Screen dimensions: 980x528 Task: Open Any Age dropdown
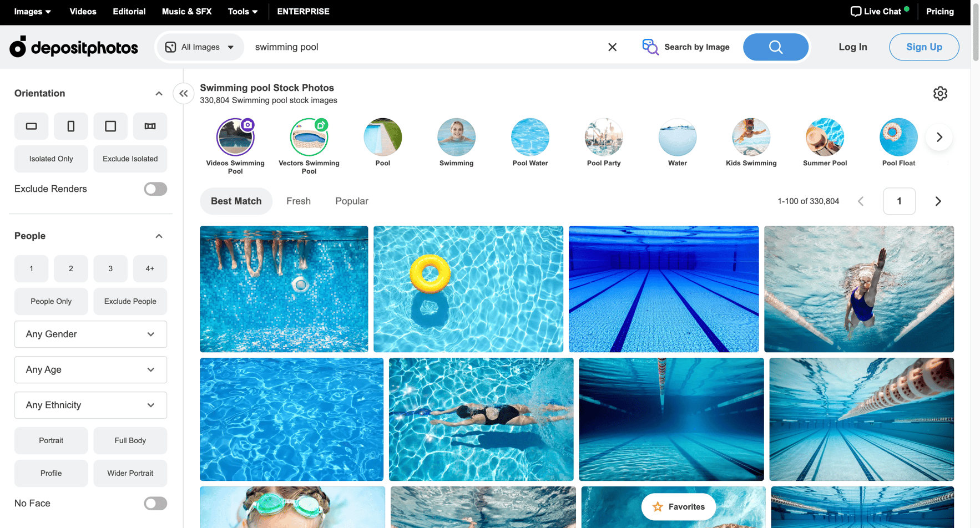(90, 369)
